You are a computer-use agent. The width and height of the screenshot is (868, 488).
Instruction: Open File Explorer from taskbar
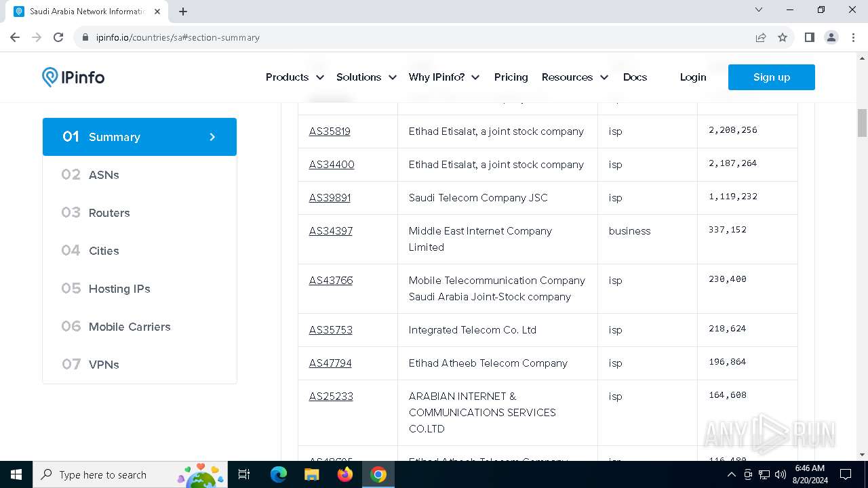click(x=312, y=474)
